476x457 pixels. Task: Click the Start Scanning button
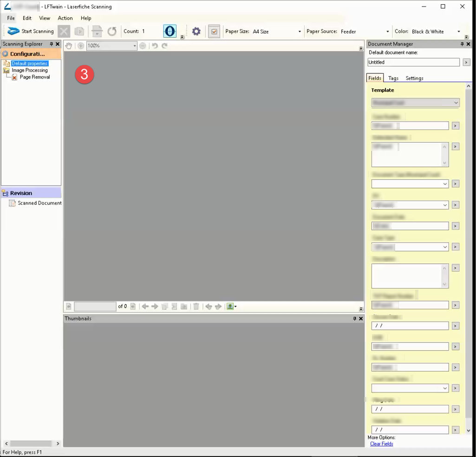(x=31, y=32)
